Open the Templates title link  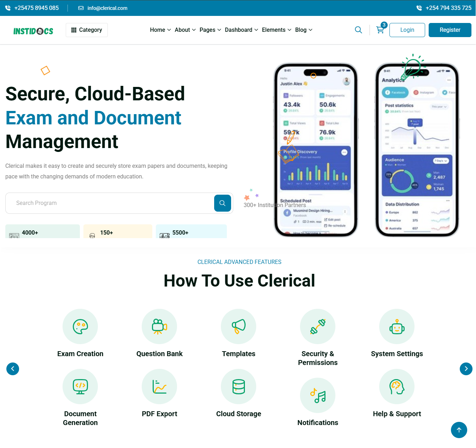(x=239, y=354)
